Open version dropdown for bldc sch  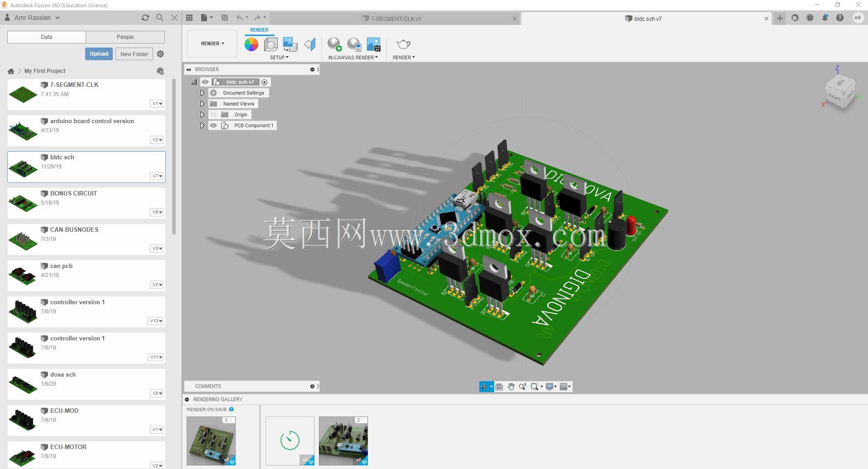coord(157,176)
